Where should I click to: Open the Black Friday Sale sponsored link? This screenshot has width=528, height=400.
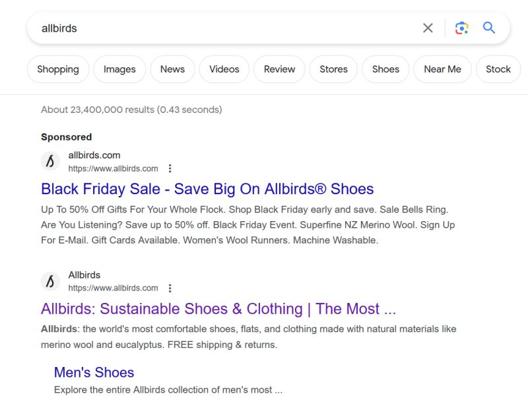pos(207,189)
